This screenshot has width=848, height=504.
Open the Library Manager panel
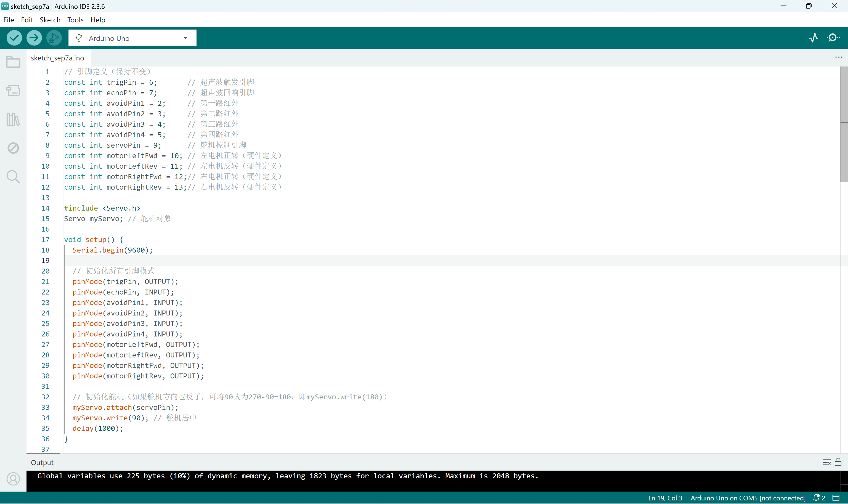pyautogui.click(x=13, y=119)
